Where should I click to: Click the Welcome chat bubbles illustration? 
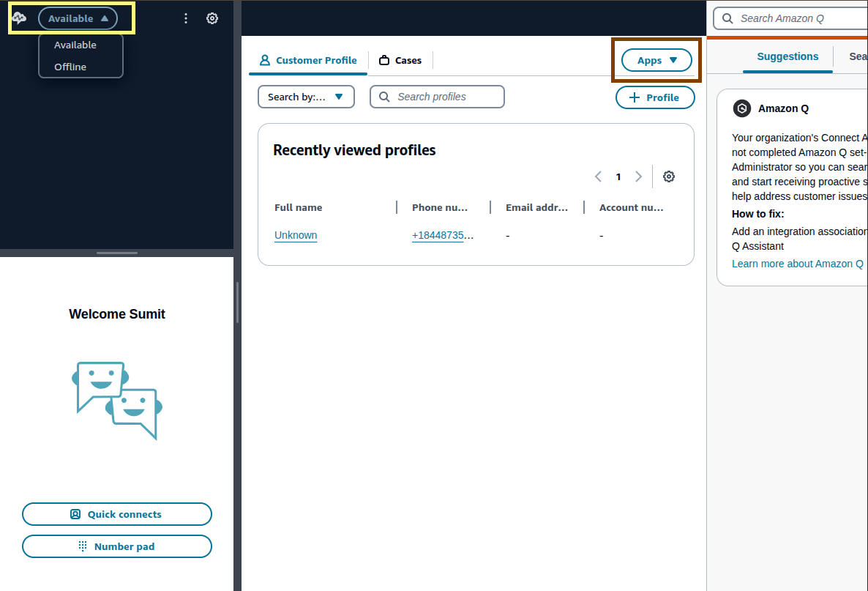point(117,400)
